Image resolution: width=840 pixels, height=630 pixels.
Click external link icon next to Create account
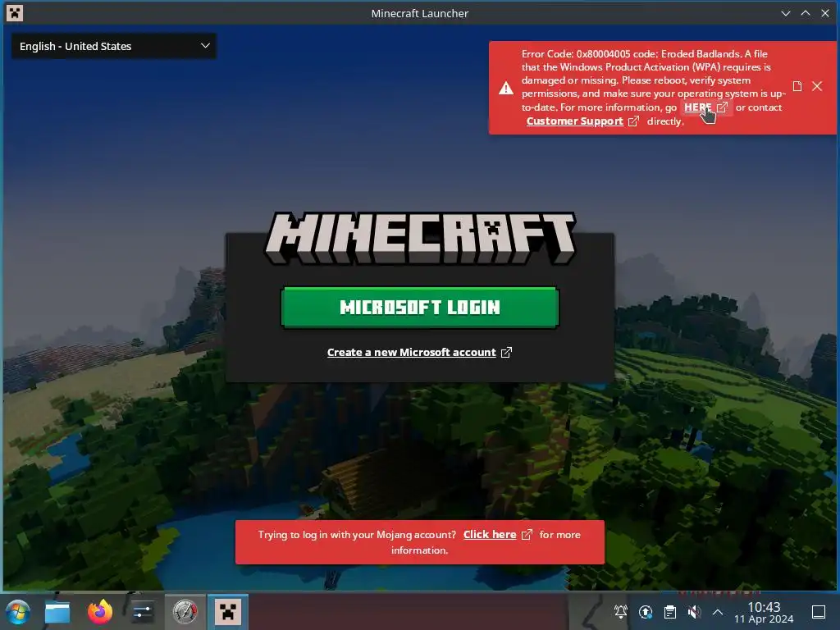coord(506,353)
